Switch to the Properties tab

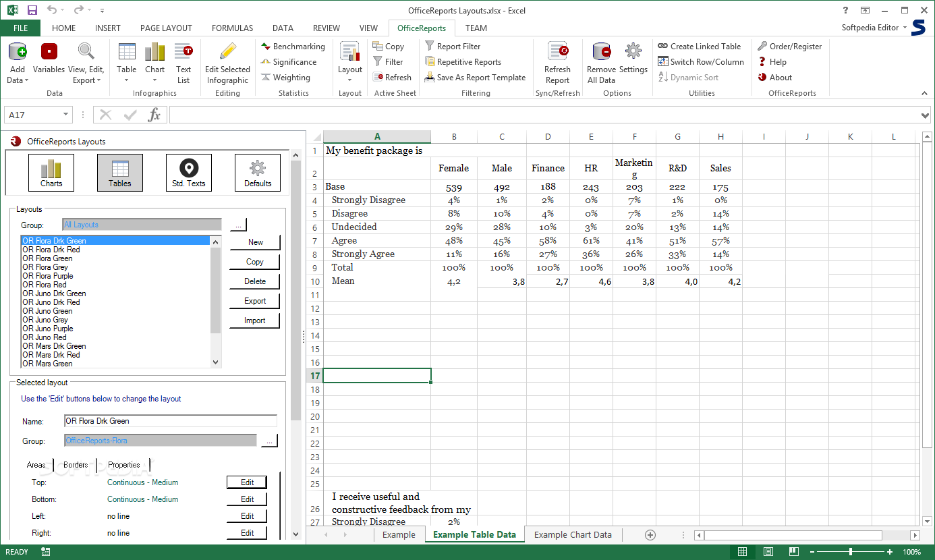click(x=124, y=465)
